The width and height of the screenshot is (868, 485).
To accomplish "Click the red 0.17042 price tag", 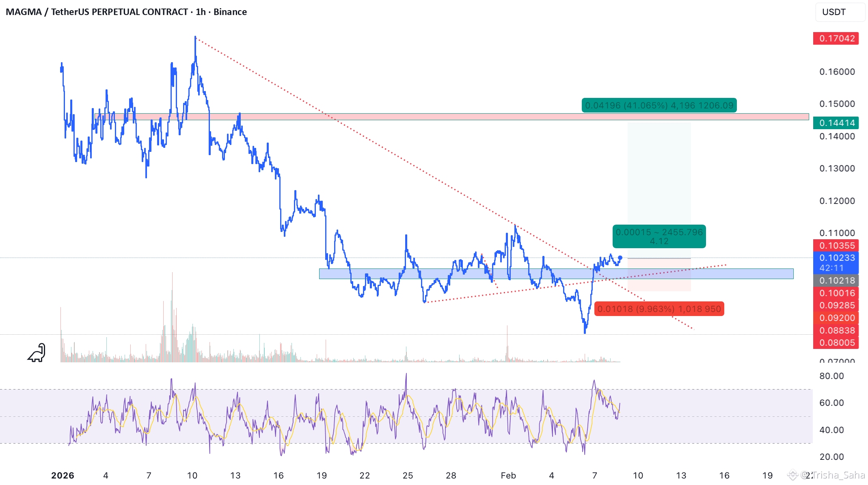I will click(836, 39).
